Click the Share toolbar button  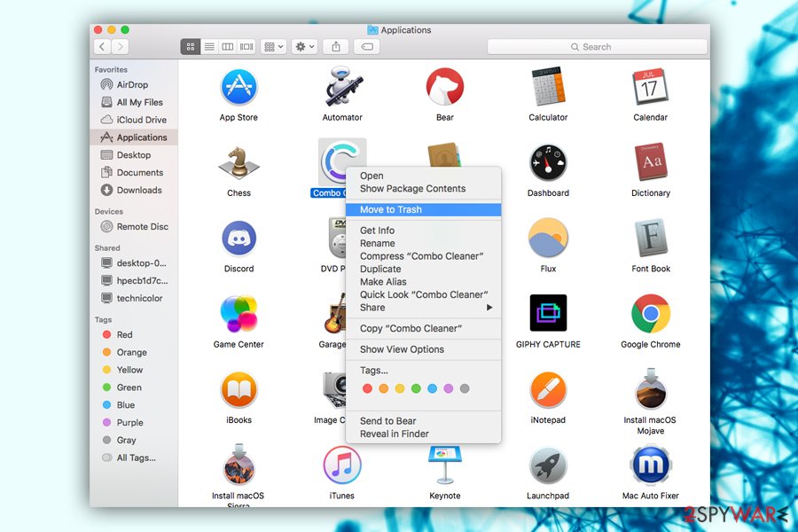click(336, 47)
